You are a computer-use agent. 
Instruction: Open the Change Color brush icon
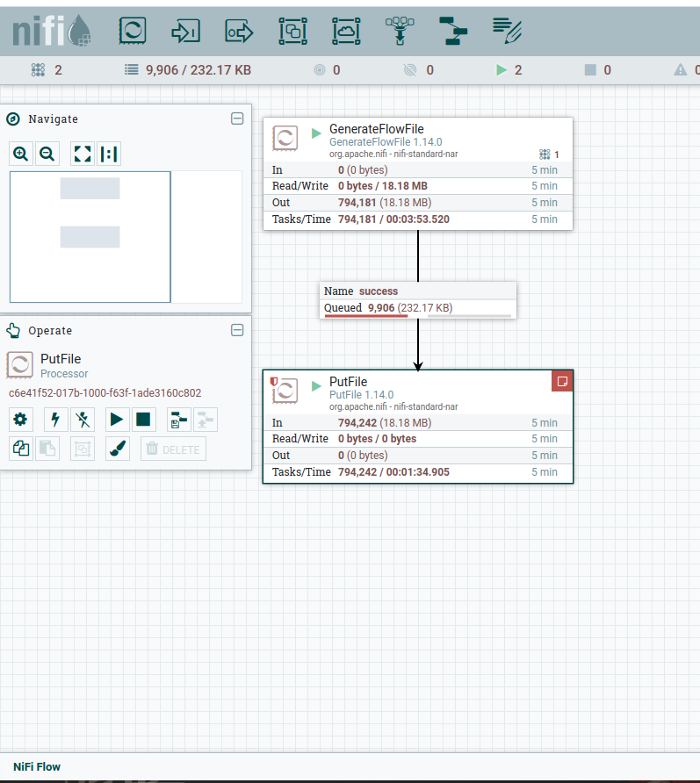[x=118, y=449]
